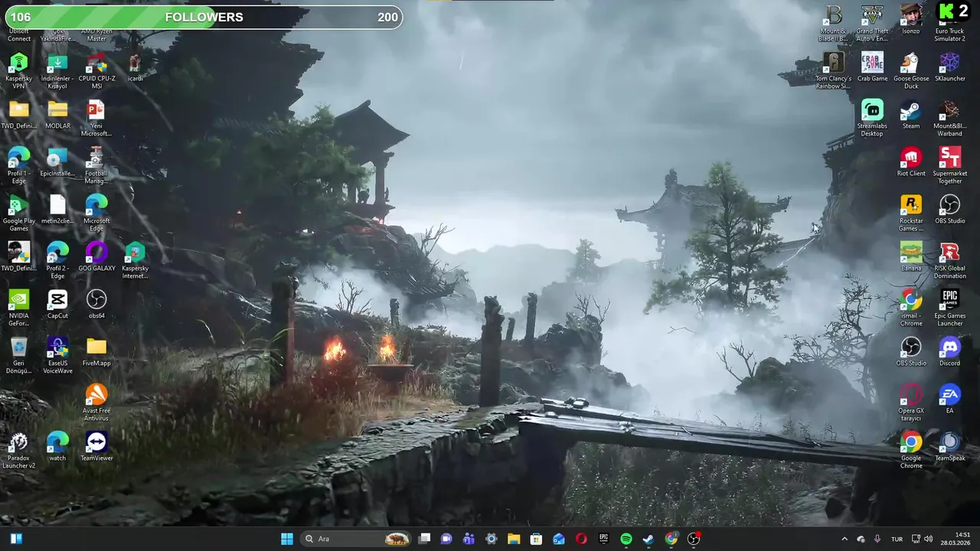Screen dimensions: 980x551
Task: Open the volume speaker tray icon
Action: coord(929,539)
